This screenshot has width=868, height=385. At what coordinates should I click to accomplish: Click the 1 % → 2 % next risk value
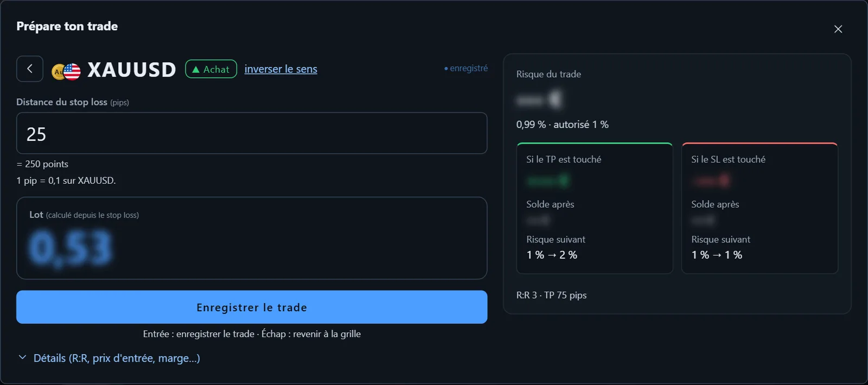tap(552, 255)
